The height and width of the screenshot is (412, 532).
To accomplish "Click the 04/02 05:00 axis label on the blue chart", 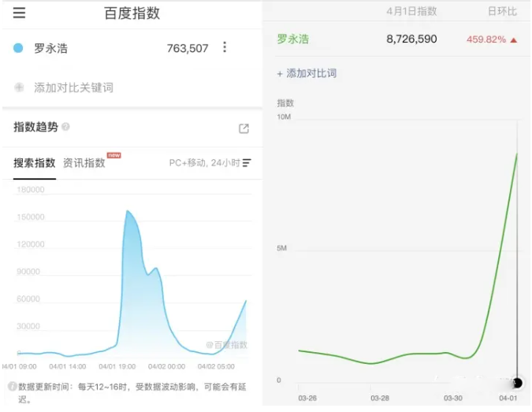I will [216, 366].
